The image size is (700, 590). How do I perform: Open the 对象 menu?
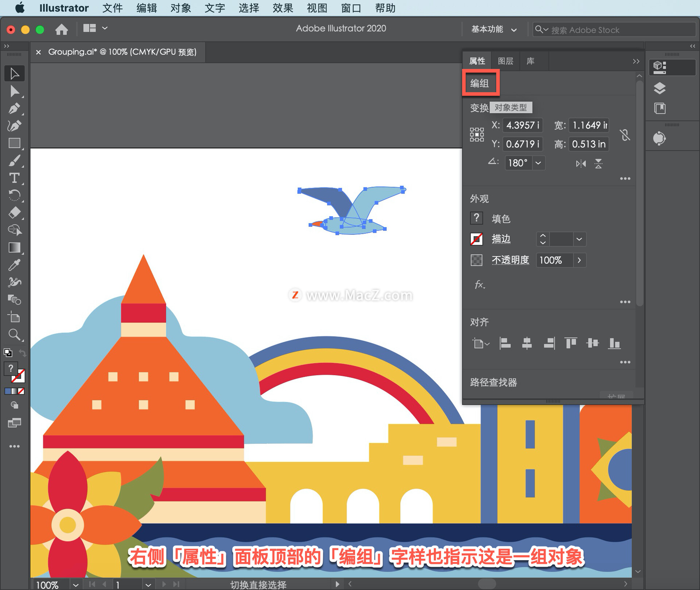click(180, 8)
